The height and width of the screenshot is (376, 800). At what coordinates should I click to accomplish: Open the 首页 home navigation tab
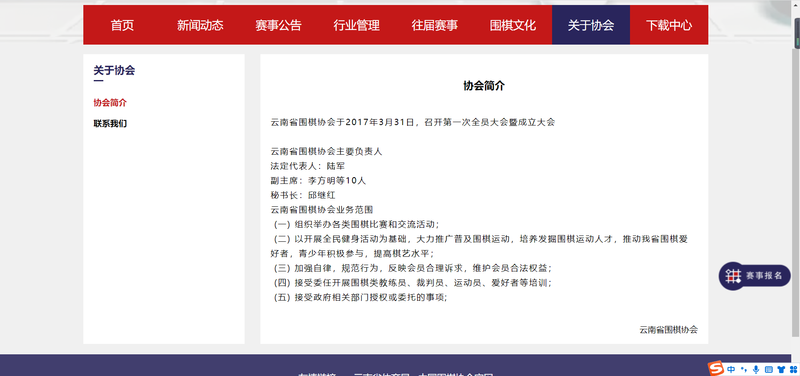(122, 25)
